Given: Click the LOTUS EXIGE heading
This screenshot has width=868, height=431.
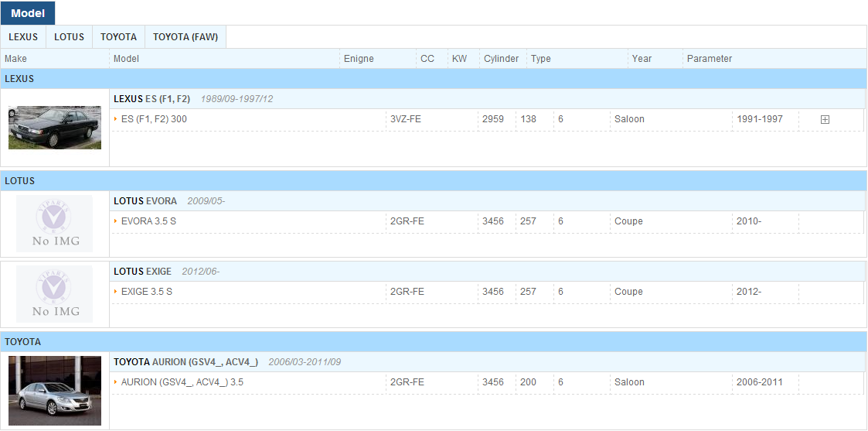Looking at the screenshot, I should click(x=142, y=272).
